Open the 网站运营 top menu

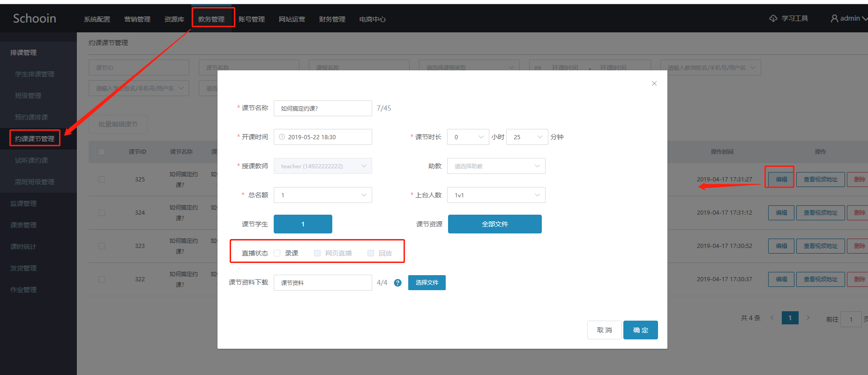tap(292, 19)
